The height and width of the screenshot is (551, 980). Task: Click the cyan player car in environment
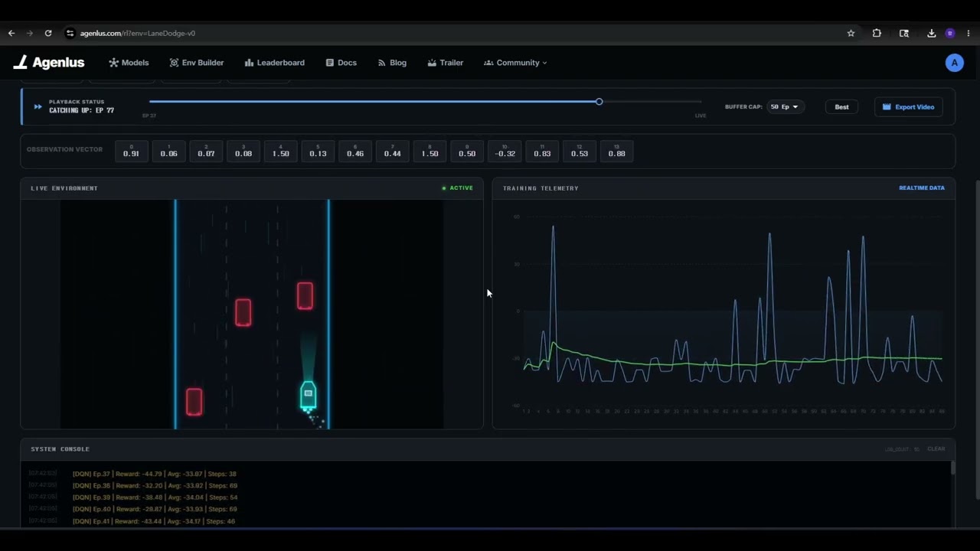308,396
